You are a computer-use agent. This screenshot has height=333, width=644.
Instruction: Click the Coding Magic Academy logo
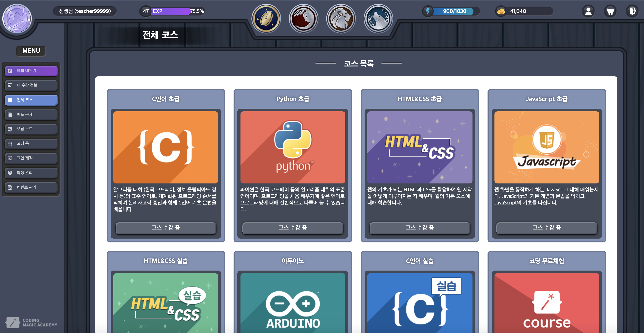(31, 323)
